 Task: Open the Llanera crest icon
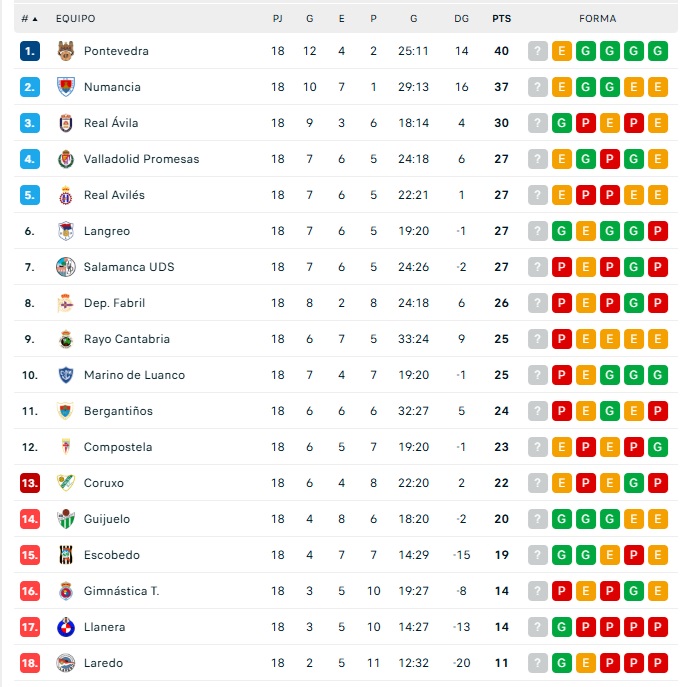[65, 627]
